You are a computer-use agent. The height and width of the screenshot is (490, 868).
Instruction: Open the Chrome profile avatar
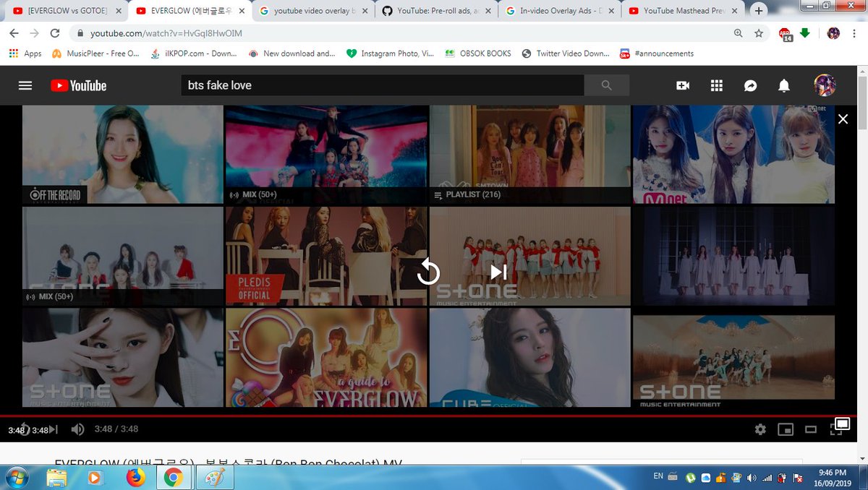pos(833,33)
